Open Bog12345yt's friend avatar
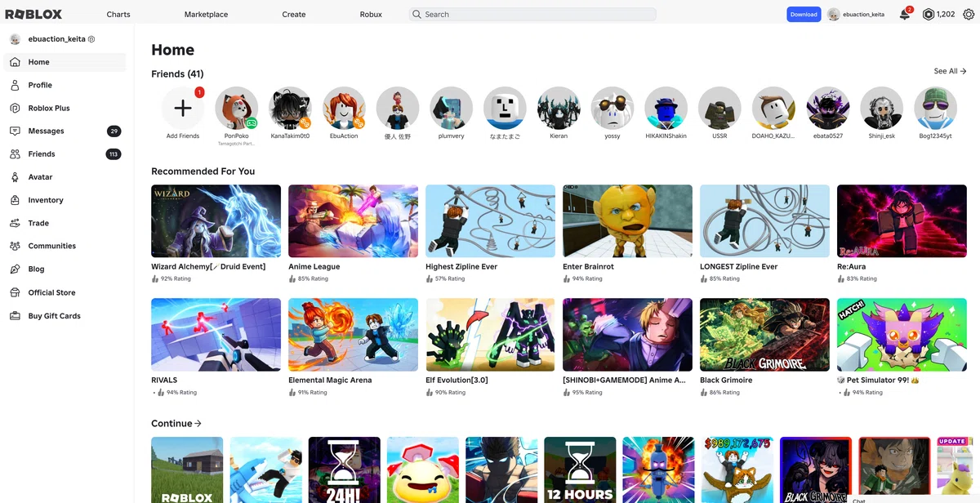Viewport: 980px width, 503px height. tap(935, 108)
